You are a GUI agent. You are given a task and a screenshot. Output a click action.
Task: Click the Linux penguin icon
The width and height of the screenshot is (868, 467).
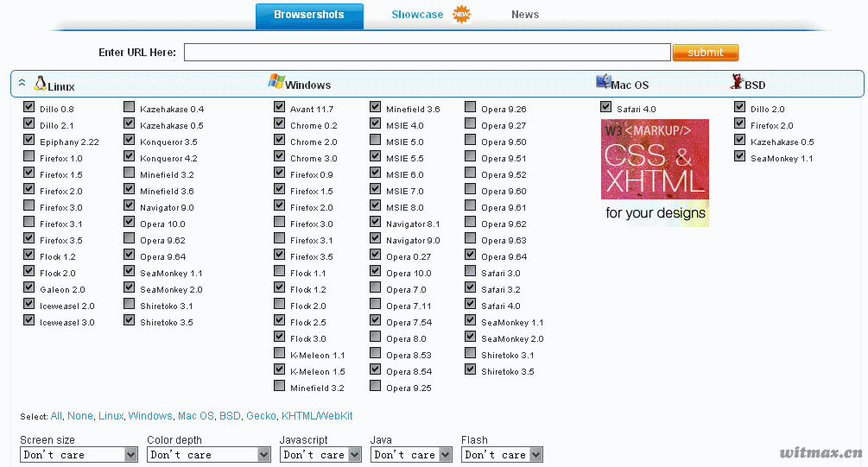(x=40, y=83)
